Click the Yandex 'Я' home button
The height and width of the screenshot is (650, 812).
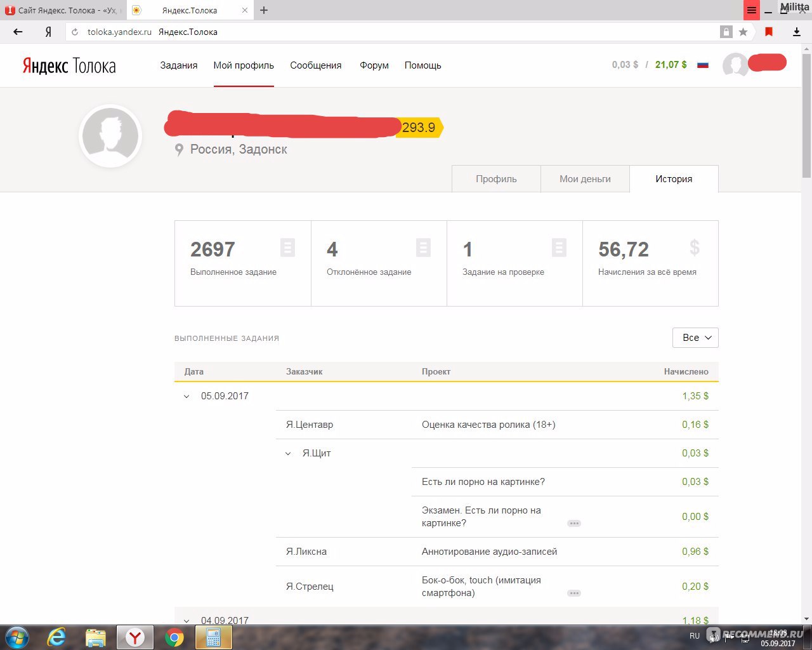(x=48, y=32)
